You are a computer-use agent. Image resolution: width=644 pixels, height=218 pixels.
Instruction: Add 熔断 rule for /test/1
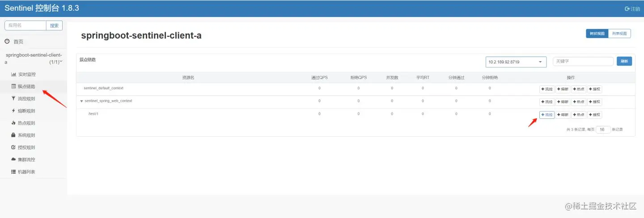pyautogui.click(x=563, y=115)
